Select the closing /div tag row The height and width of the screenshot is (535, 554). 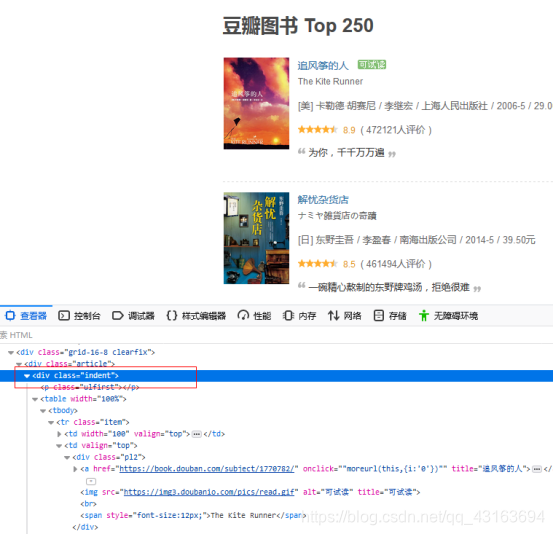tap(85, 527)
